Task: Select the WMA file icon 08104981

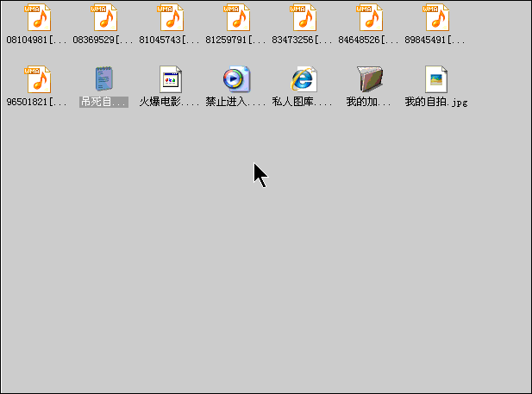Action: [38, 17]
